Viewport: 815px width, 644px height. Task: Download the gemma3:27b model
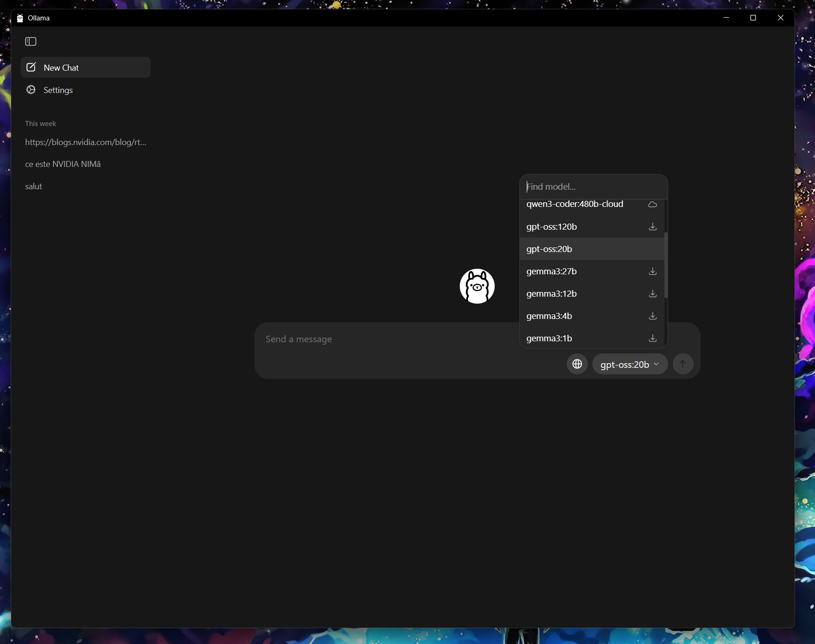[x=652, y=272]
